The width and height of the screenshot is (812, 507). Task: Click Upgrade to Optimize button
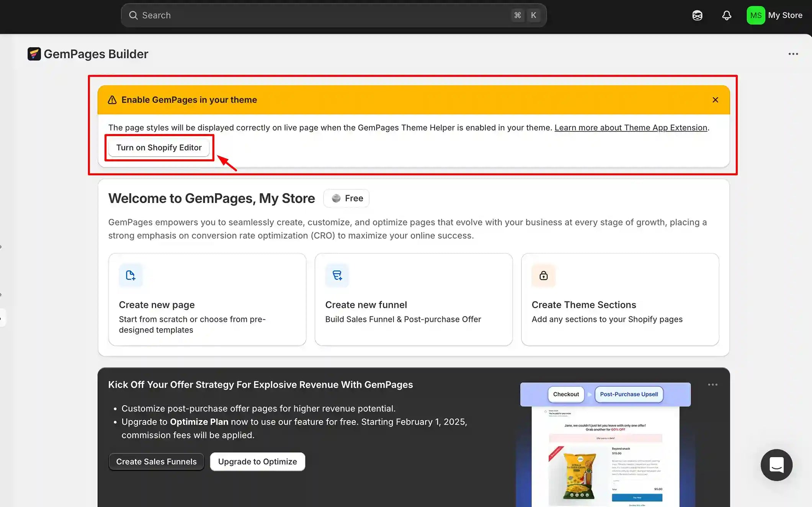257,461
